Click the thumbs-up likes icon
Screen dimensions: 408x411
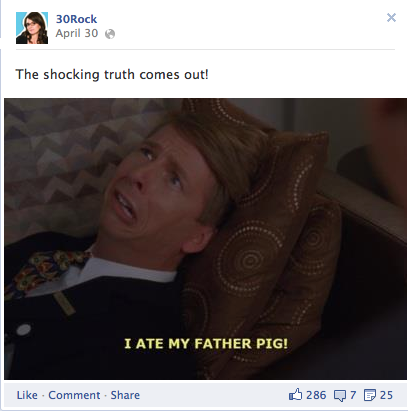[x=295, y=395]
